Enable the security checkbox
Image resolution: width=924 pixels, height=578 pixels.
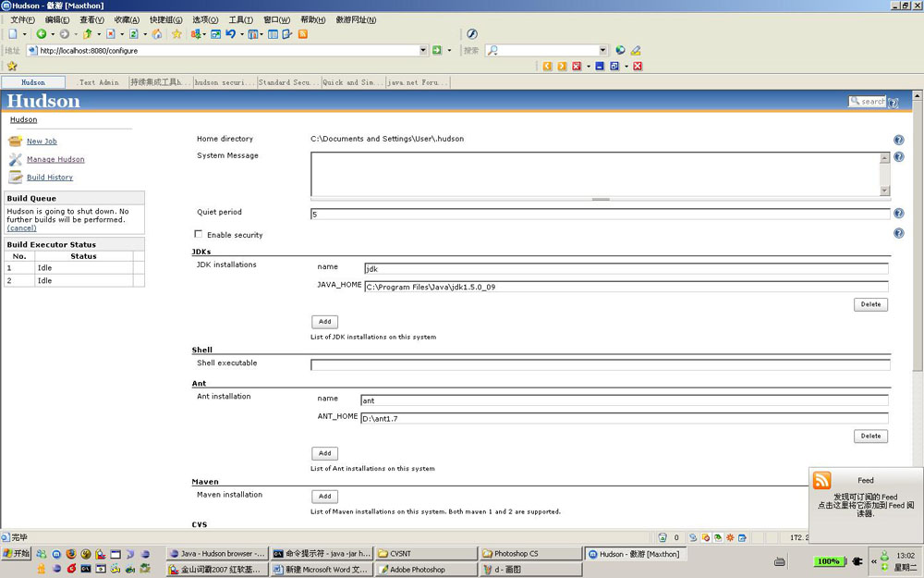[198, 234]
